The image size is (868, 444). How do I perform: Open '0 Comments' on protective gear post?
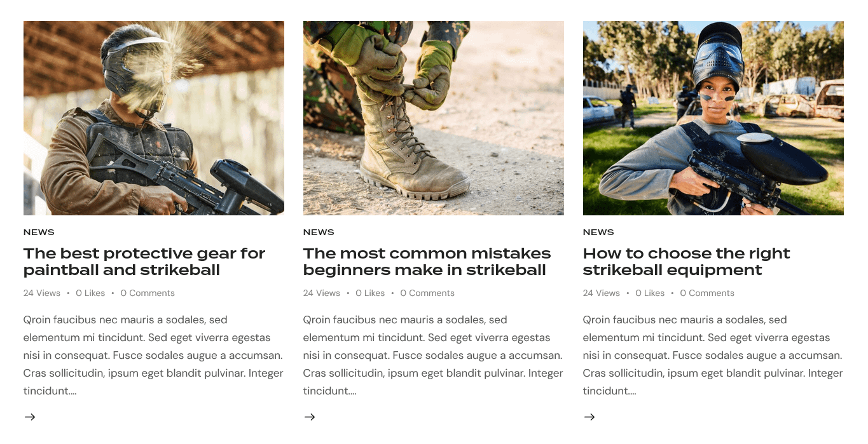tap(148, 293)
